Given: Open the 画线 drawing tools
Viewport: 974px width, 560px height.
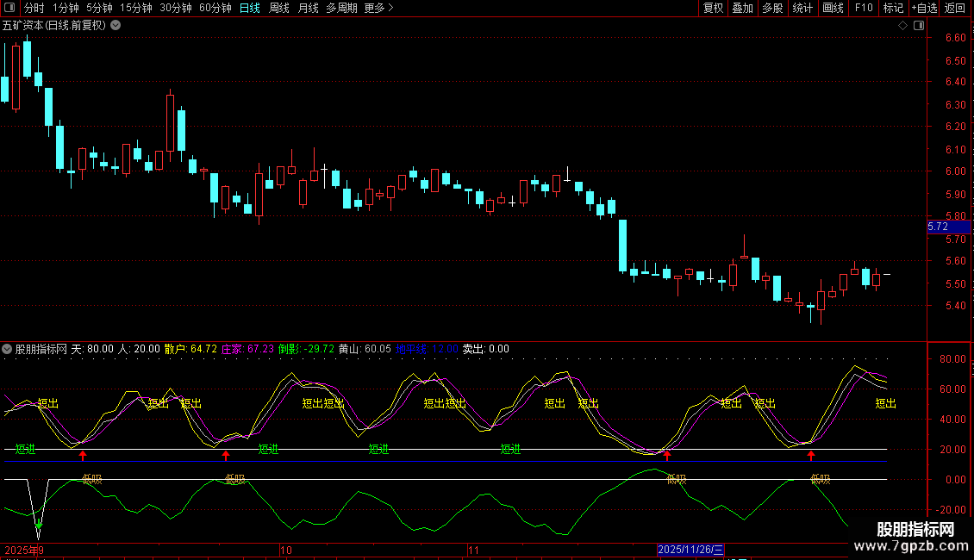Looking at the screenshot, I should pos(833,8).
